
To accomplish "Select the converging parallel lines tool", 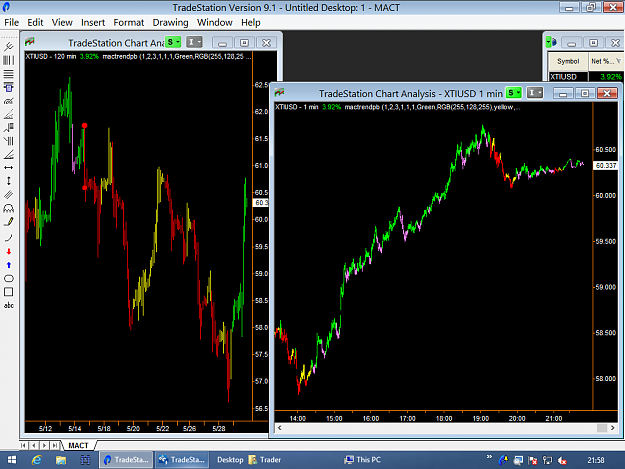I will pyautogui.click(x=8, y=141).
